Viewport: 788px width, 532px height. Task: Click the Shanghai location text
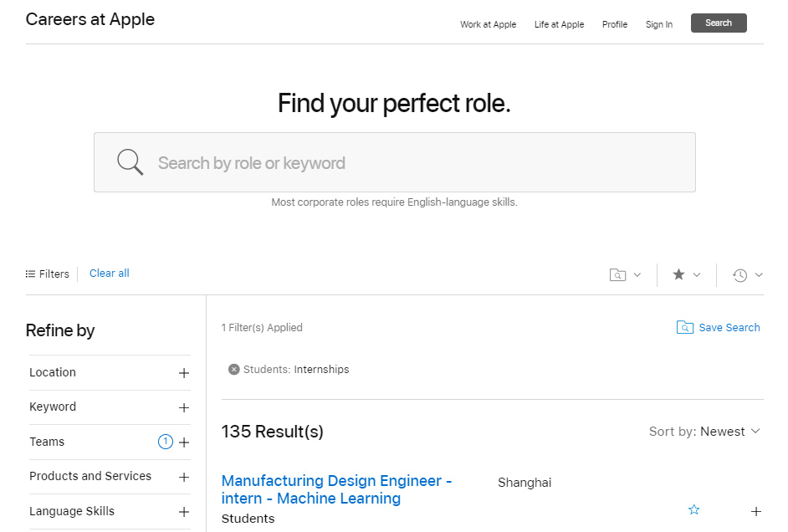click(x=524, y=483)
